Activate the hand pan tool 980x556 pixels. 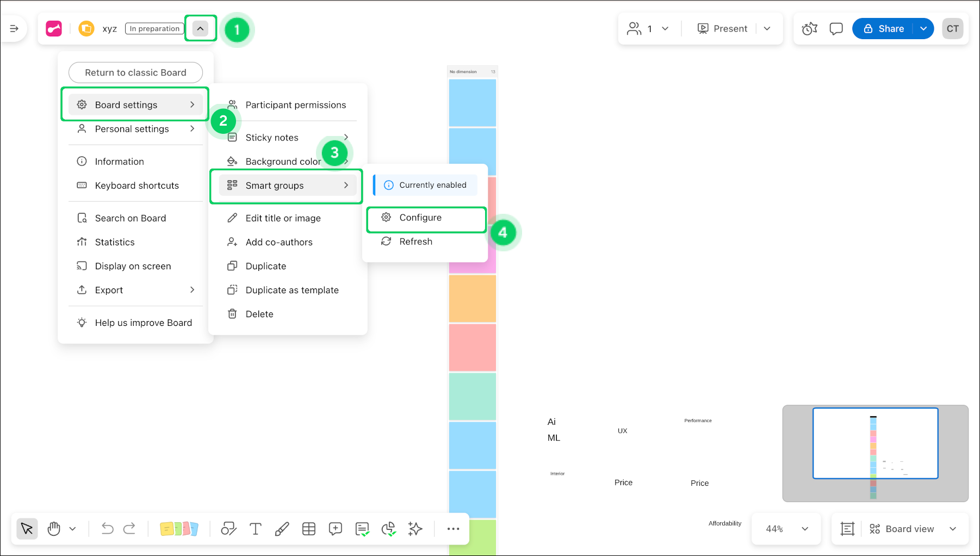(x=54, y=529)
